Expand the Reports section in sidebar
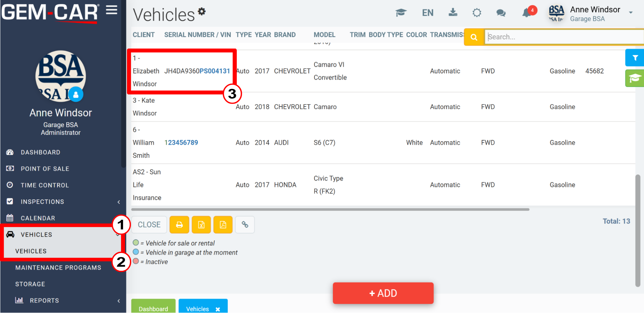The height and width of the screenshot is (313, 644). (x=118, y=300)
